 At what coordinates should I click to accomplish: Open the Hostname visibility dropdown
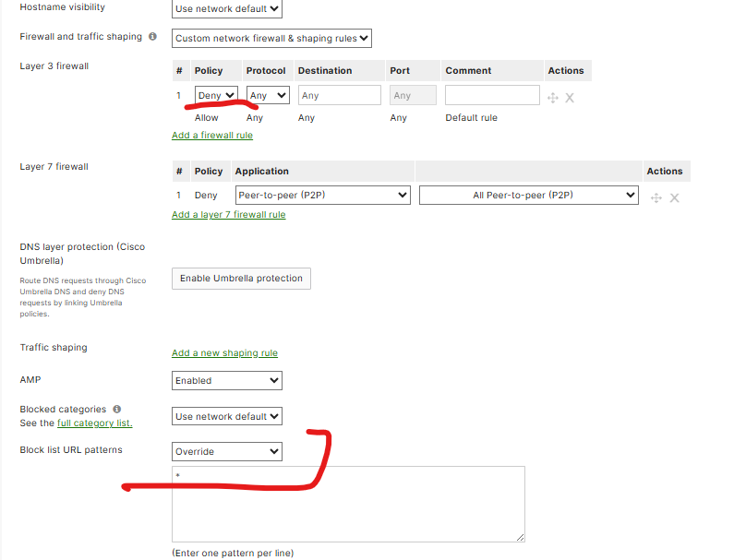(226, 9)
